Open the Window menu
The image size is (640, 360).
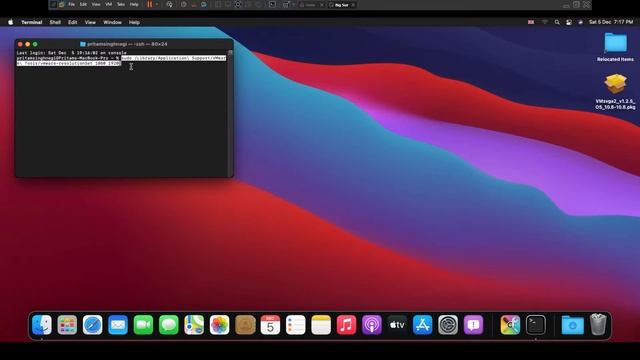112,22
